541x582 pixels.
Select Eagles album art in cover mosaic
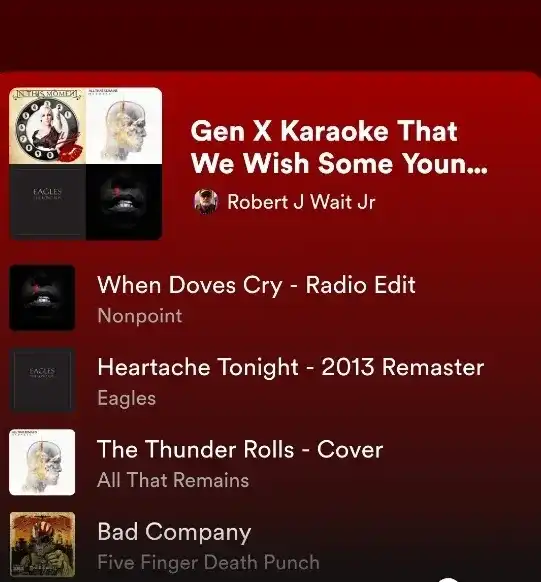pyautogui.click(x=47, y=202)
